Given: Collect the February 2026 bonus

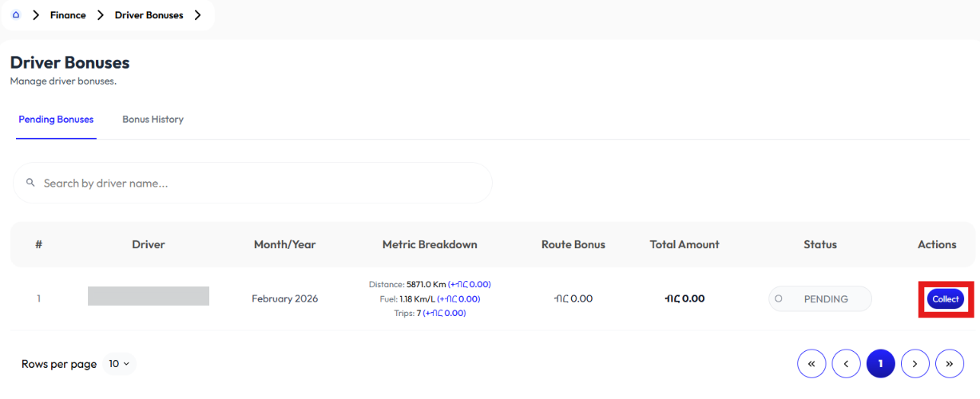Looking at the screenshot, I should click(x=946, y=299).
